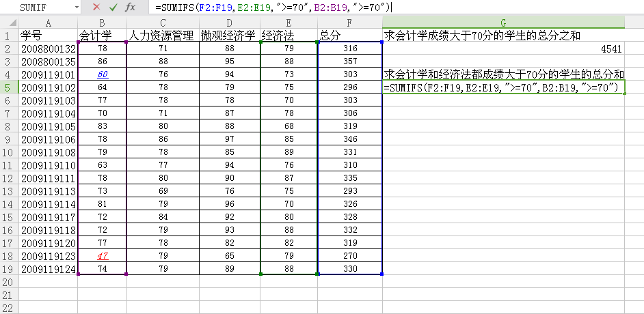Select the total score cell 357

coord(349,61)
